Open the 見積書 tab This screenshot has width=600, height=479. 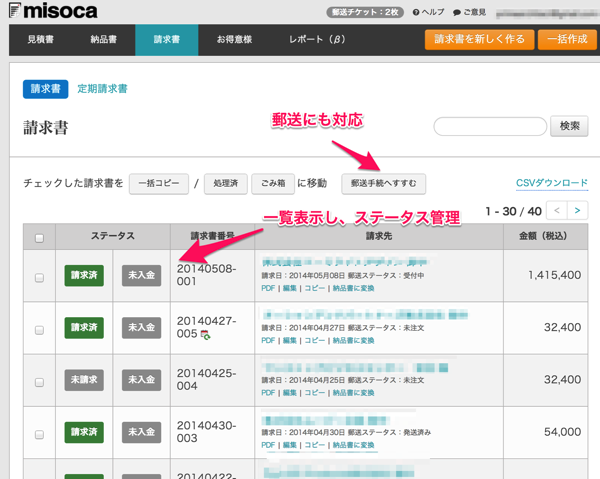click(x=40, y=39)
